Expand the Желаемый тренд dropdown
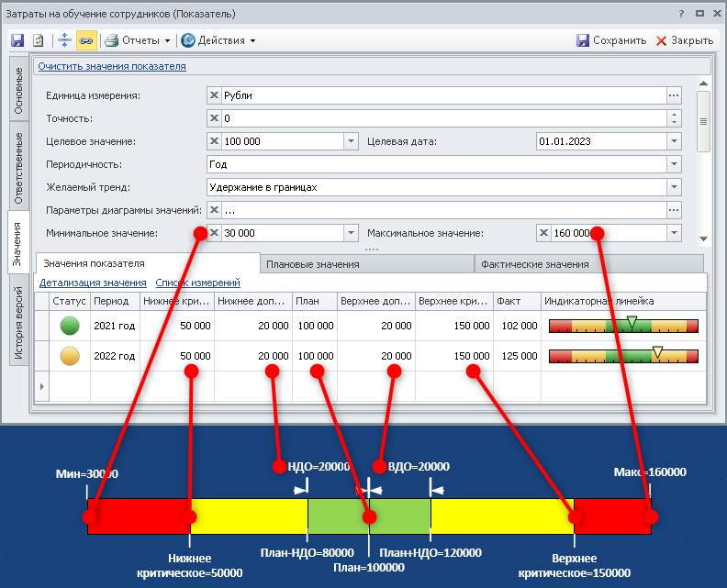The width and height of the screenshot is (727, 588). pos(674,187)
